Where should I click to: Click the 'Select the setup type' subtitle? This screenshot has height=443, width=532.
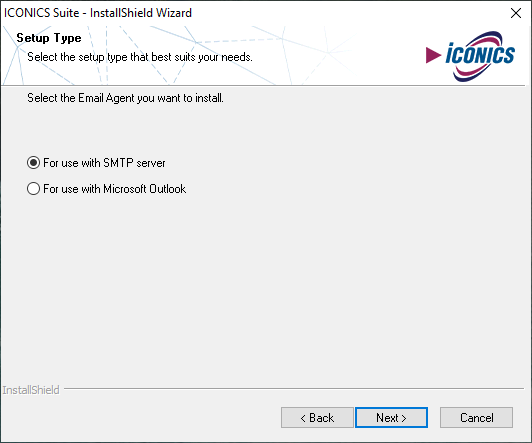(140, 57)
